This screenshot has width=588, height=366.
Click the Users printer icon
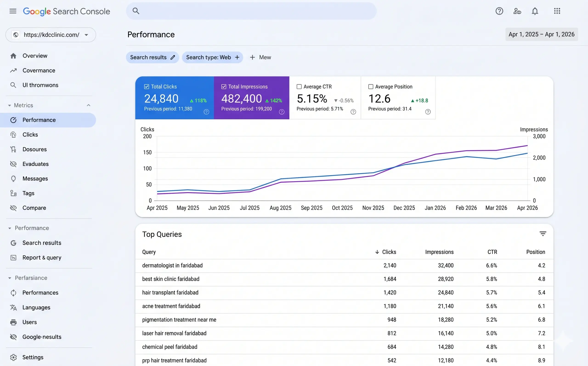tap(13, 322)
